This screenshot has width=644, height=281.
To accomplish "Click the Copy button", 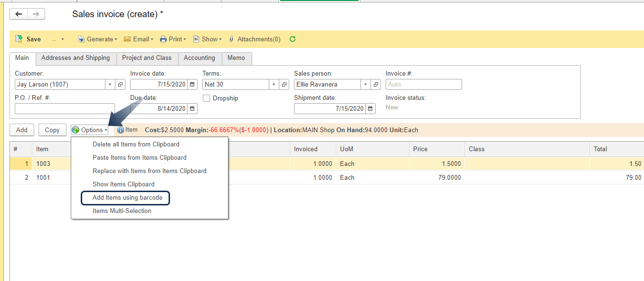I will pyautogui.click(x=52, y=130).
